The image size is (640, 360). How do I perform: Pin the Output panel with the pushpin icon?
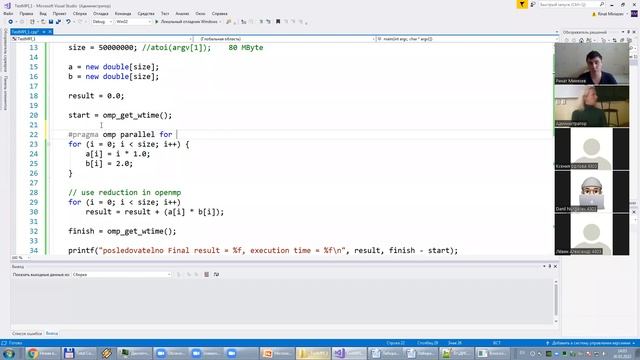(549, 267)
